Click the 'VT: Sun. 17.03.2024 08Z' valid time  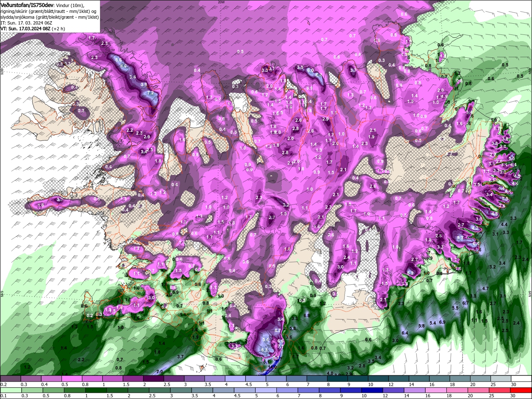tap(25, 29)
